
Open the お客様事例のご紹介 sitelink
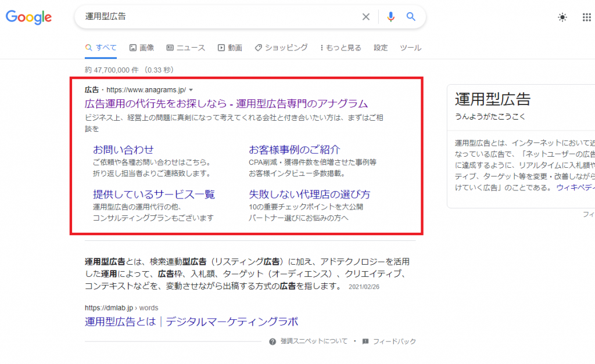[x=295, y=150]
